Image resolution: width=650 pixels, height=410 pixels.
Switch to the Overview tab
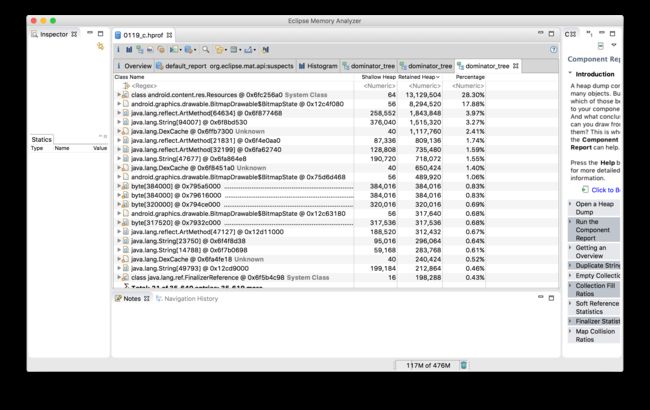click(134, 66)
